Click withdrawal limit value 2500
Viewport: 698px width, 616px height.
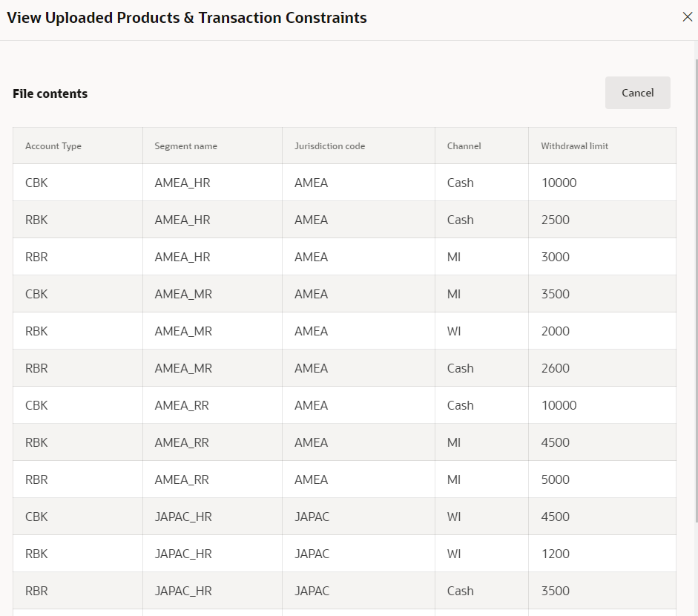(x=555, y=220)
